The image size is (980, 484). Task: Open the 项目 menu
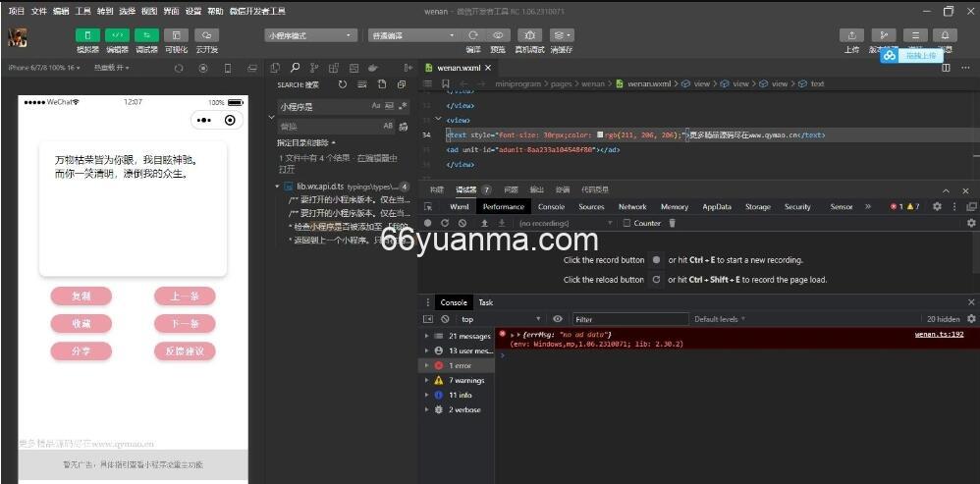(x=17, y=11)
